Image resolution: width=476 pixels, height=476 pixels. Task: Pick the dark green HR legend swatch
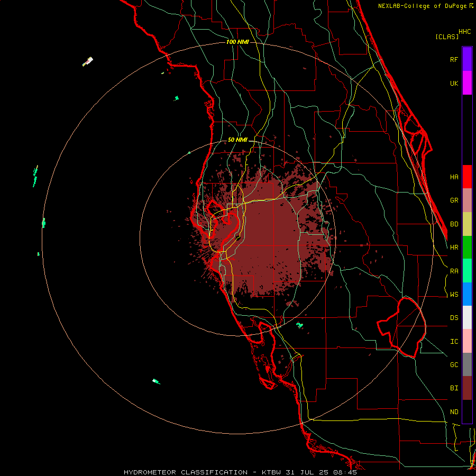pyautogui.click(x=467, y=248)
